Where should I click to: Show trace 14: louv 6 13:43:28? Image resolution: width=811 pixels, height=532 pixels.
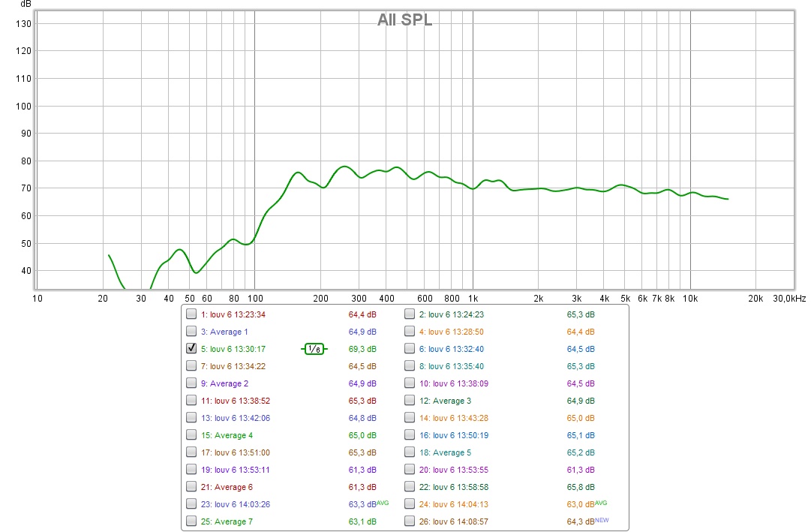[x=410, y=418]
